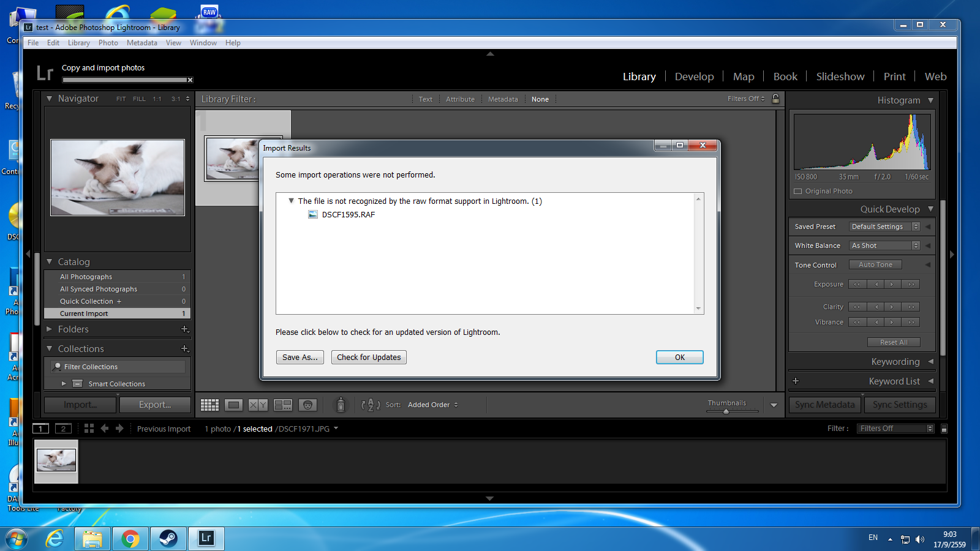Switch to Develop module

point(694,77)
